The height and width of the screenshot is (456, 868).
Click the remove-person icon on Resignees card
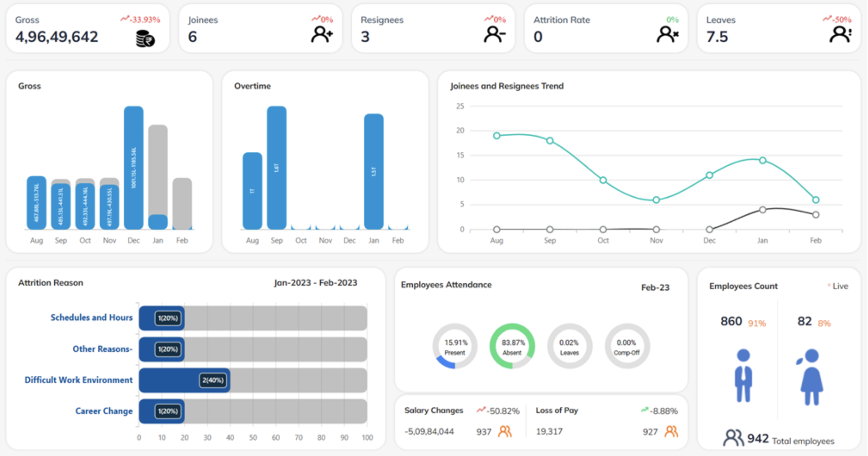[494, 35]
